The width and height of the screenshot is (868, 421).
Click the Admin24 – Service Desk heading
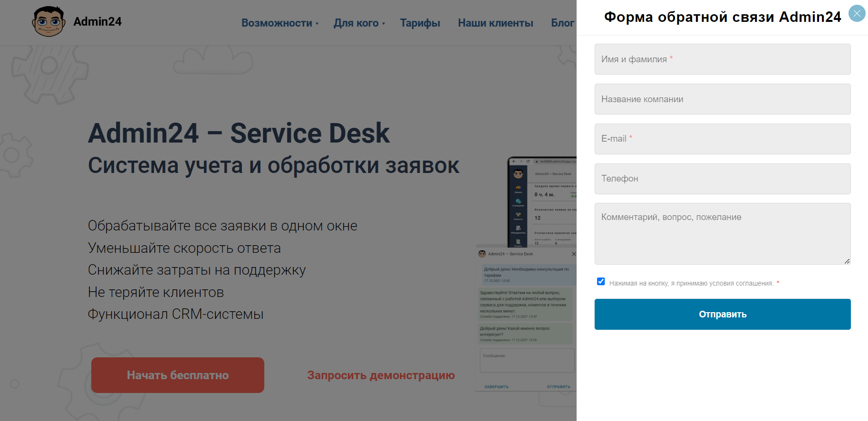239,133
